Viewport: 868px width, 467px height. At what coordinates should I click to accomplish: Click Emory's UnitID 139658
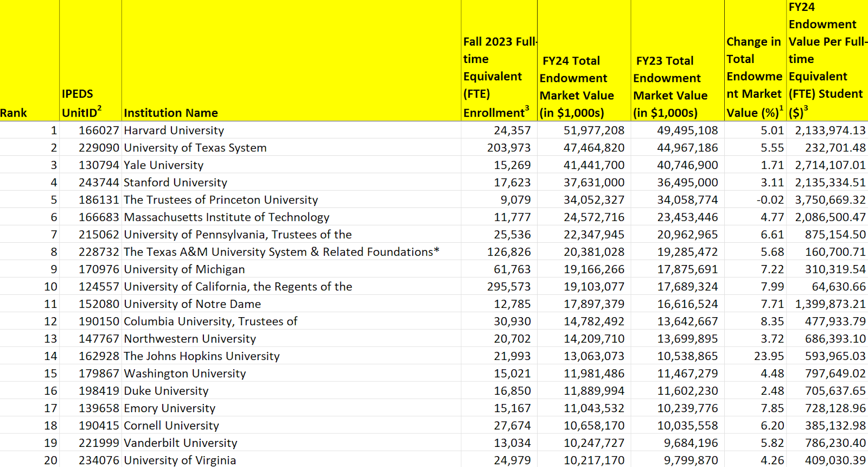click(x=91, y=408)
